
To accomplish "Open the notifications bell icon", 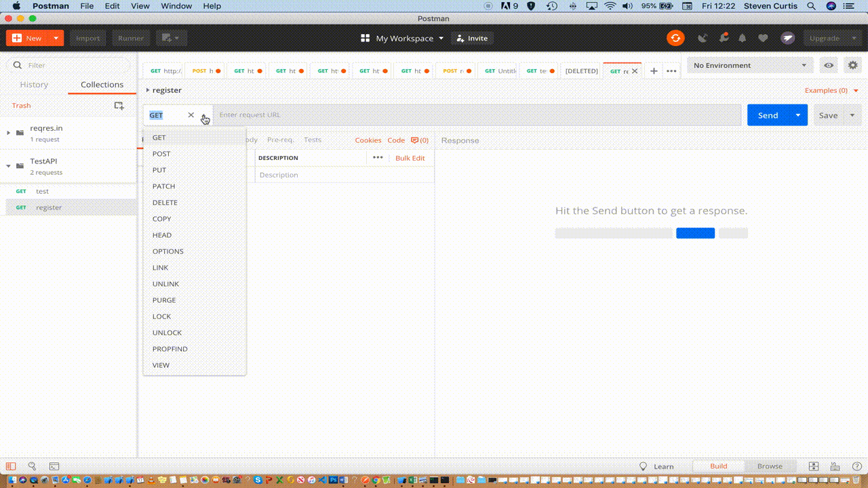I will click(x=743, y=38).
